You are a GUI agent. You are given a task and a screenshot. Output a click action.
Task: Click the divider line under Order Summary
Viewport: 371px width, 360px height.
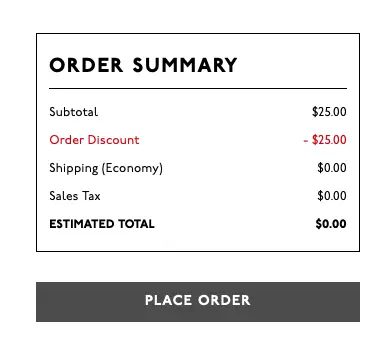click(198, 89)
